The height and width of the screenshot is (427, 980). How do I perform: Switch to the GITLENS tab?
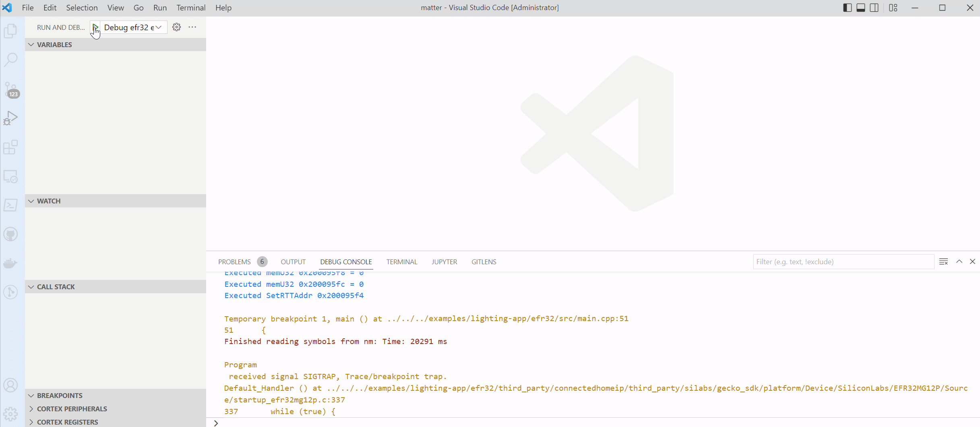(484, 262)
